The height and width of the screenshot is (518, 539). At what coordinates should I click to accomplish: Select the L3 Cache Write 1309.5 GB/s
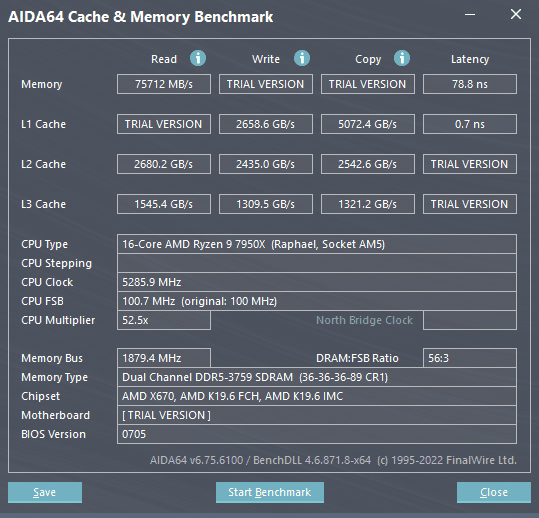(x=266, y=204)
